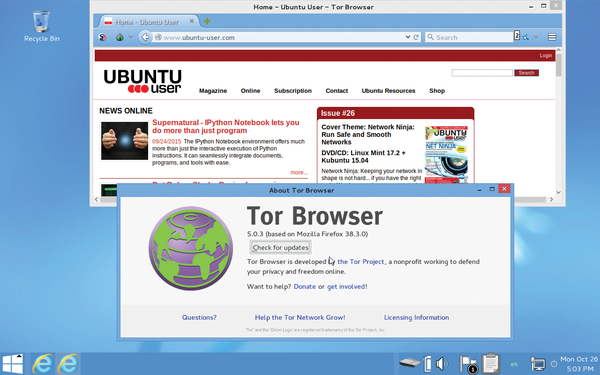The width and height of the screenshot is (600, 375).
Task: Follow the 'more...' link under the article
Action: 299,173
